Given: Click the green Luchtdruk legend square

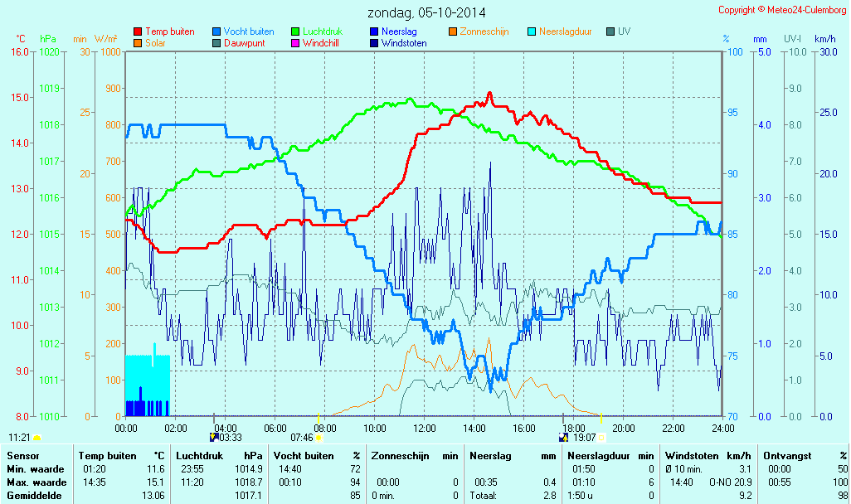Looking at the screenshot, I should click(295, 31).
